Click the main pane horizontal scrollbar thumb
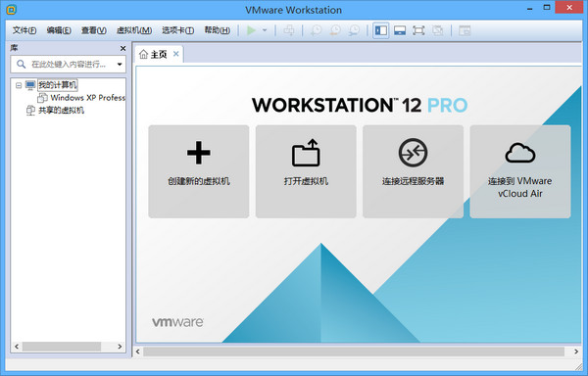588x376 pixels. coord(354,352)
